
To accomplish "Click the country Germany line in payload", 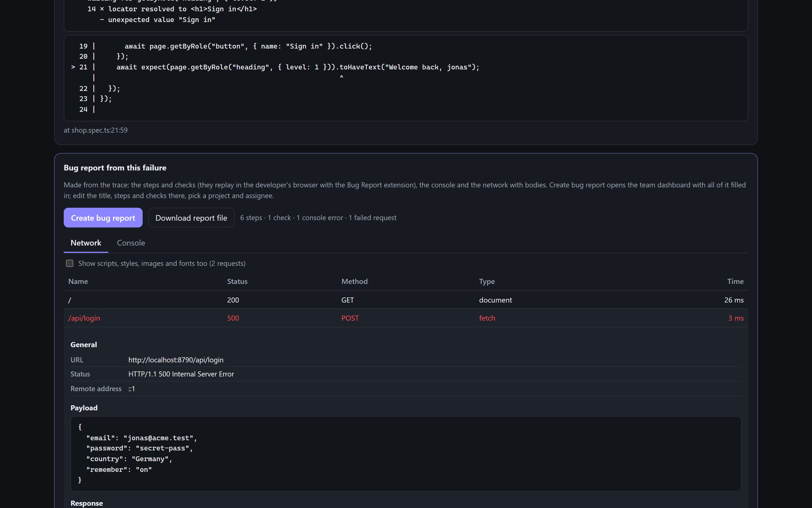I will [129, 459].
